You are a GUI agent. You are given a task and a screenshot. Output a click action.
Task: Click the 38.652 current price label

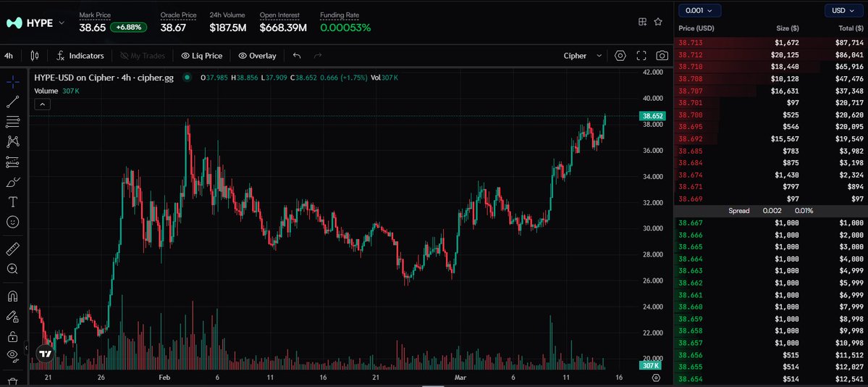(x=652, y=116)
